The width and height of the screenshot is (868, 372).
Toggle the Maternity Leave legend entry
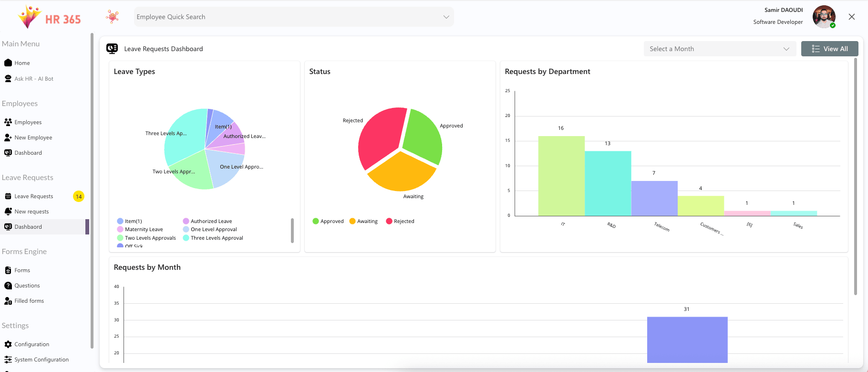pyautogui.click(x=140, y=229)
